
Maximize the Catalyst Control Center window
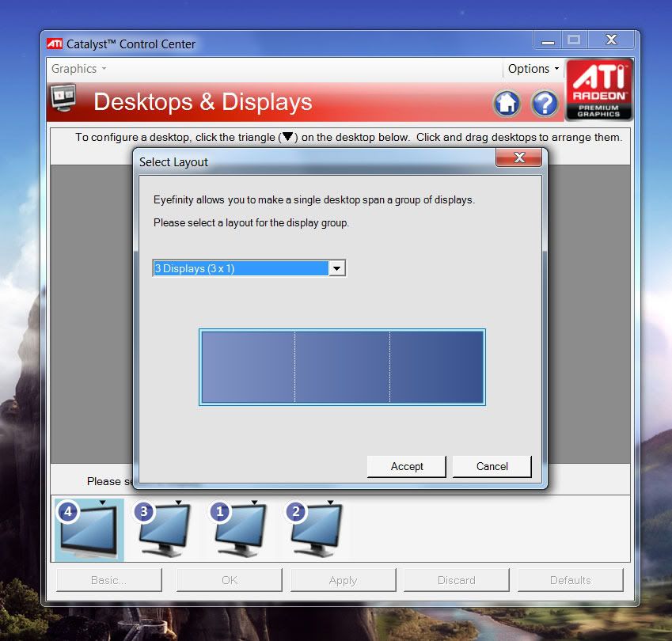pyautogui.click(x=574, y=40)
